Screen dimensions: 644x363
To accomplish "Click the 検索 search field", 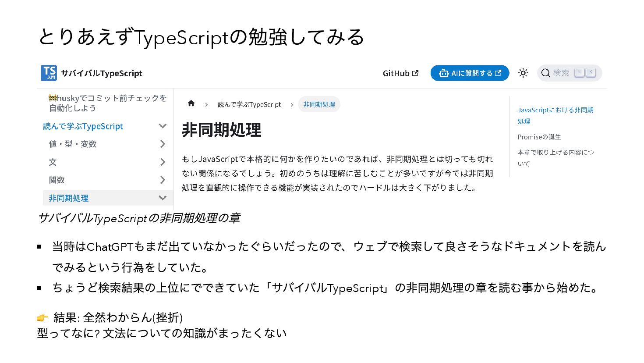I will [x=570, y=73].
